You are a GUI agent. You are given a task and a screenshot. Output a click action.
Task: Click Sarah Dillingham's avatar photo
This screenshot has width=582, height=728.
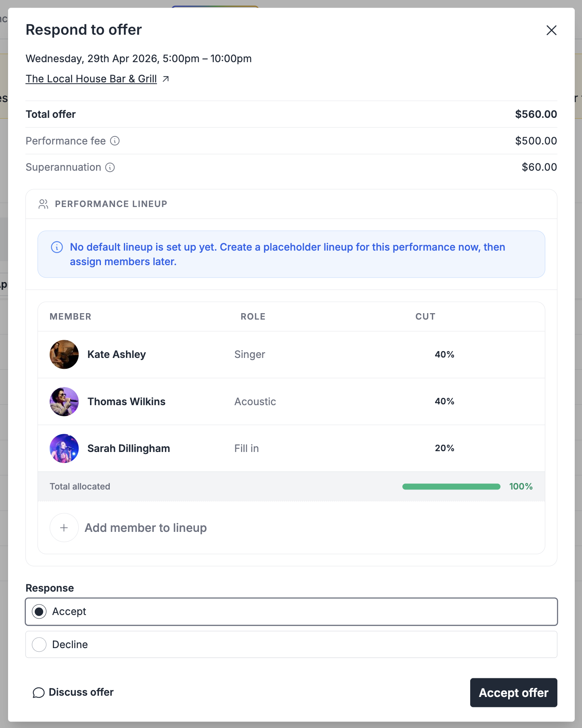[x=64, y=448]
